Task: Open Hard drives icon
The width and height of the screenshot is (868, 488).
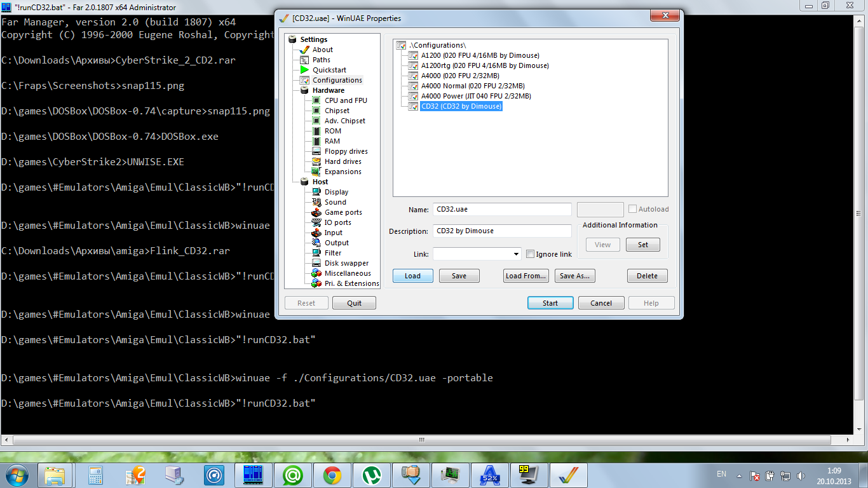Action: tap(318, 161)
